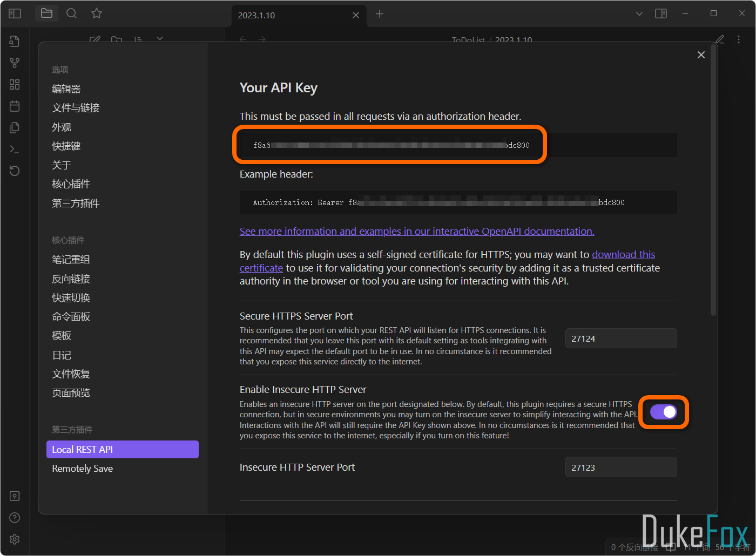Open today's daily note calendar icon
The image size is (756, 556).
(15, 106)
